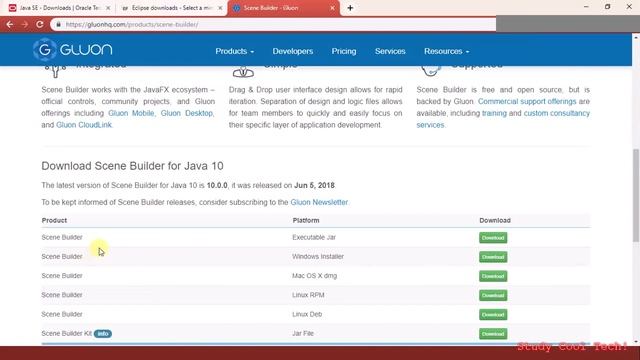Download the Mac OS X dmg
The image size is (640, 360).
click(493, 276)
